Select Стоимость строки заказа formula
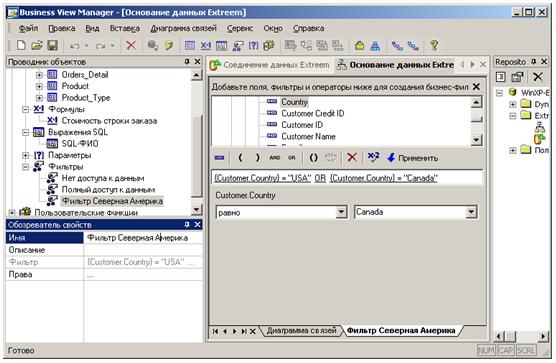The width and height of the screenshot is (556, 363). (x=109, y=121)
